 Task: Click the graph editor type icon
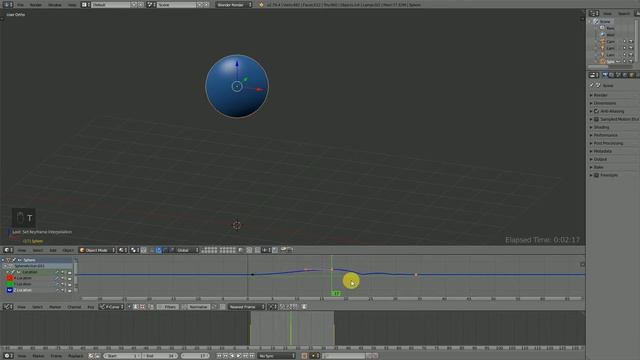tap(7, 307)
